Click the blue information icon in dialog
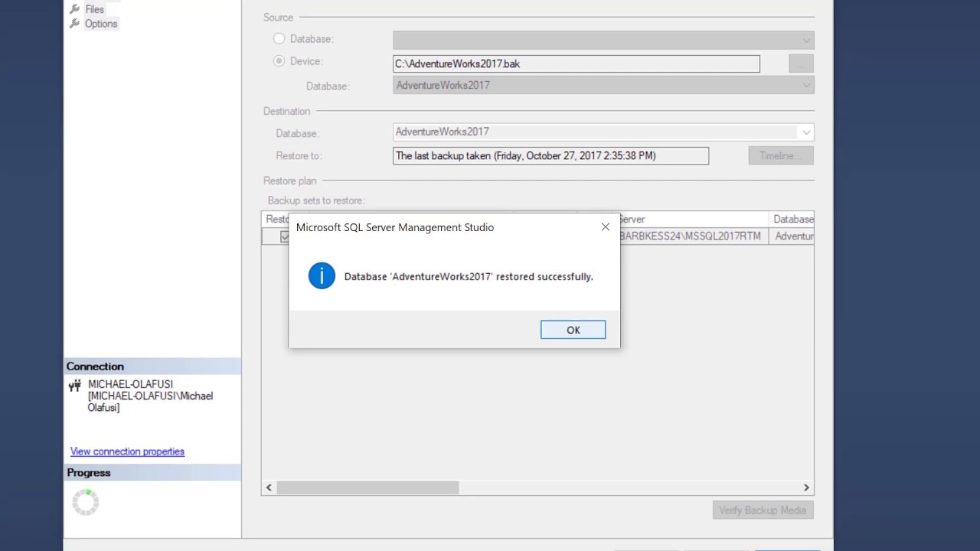Image resolution: width=980 pixels, height=551 pixels. 322,275
